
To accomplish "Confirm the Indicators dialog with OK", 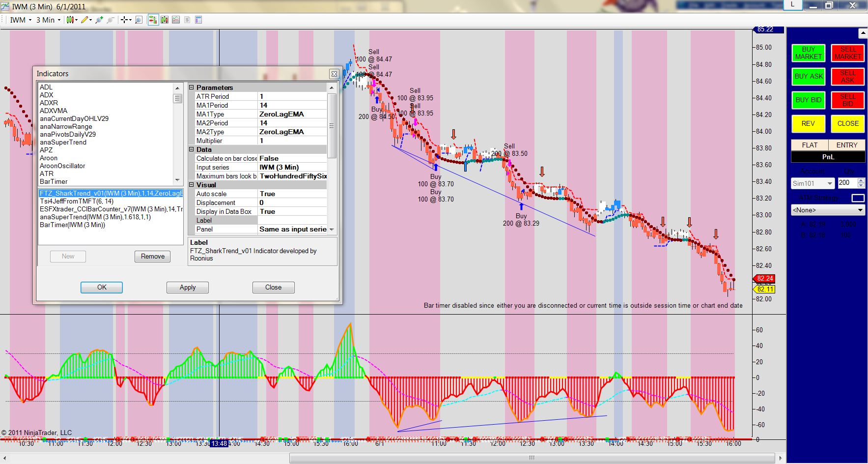I will [x=102, y=288].
